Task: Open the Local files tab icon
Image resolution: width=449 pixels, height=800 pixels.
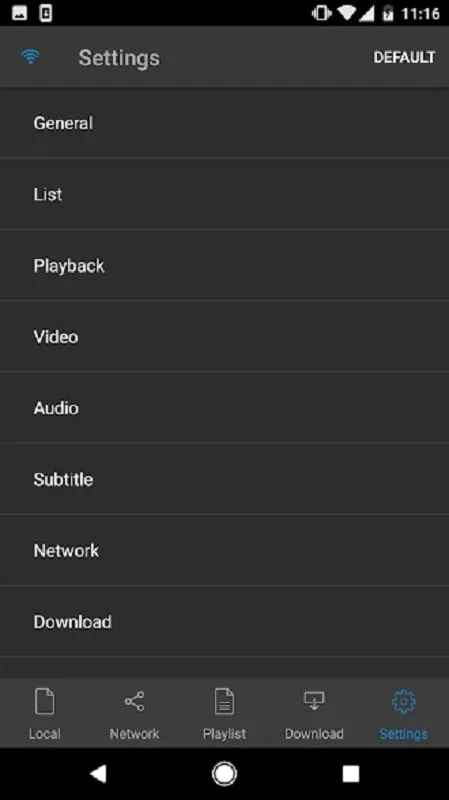Action: pyautogui.click(x=44, y=701)
